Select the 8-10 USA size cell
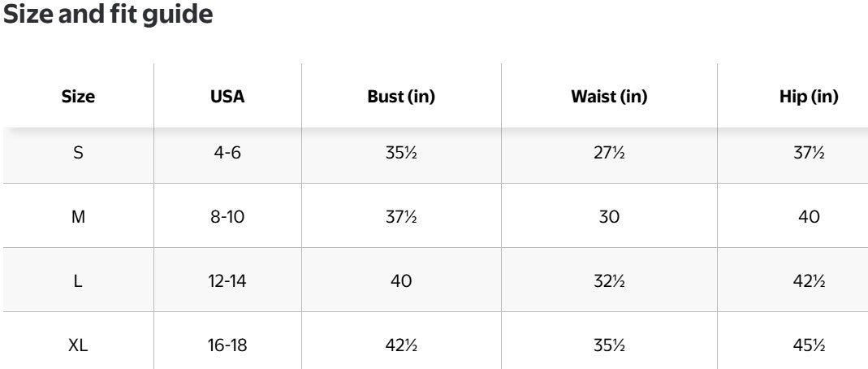The height and width of the screenshot is (369, 868). click(x=227, y=217)
